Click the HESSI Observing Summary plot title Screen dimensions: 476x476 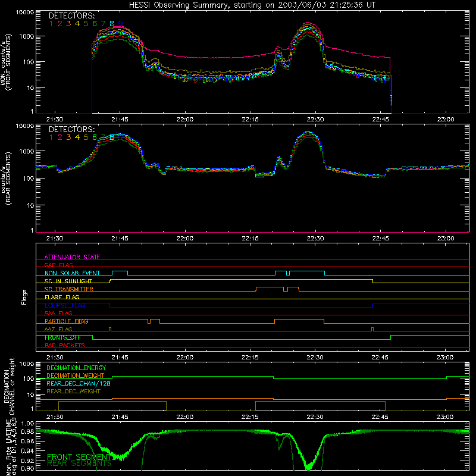(252, 5)
